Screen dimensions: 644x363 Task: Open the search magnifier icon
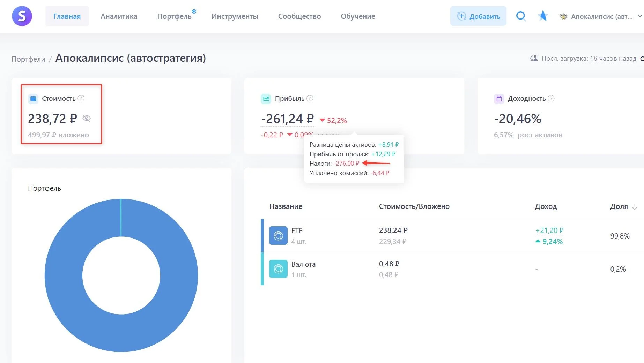tap(521, 16)
